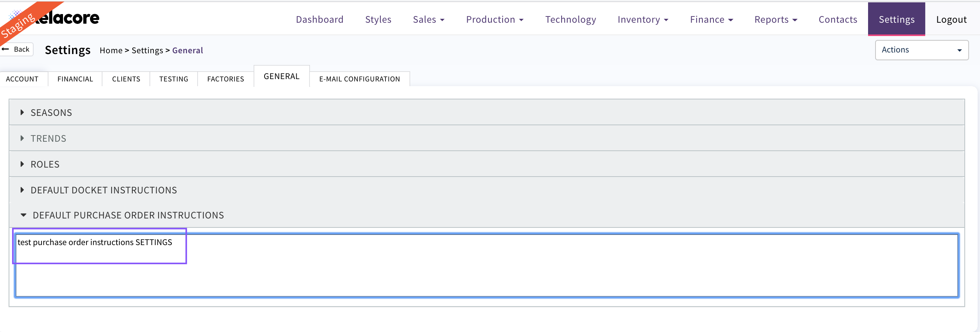The image size is (980, 332).
Task: Go to the Dashboard page
Action: 319,20
